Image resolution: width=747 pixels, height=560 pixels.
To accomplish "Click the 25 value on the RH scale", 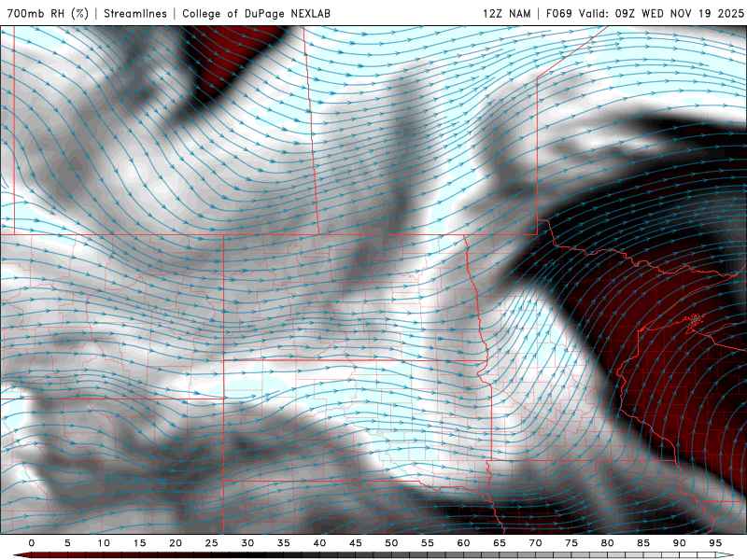I will coord(212,543).
